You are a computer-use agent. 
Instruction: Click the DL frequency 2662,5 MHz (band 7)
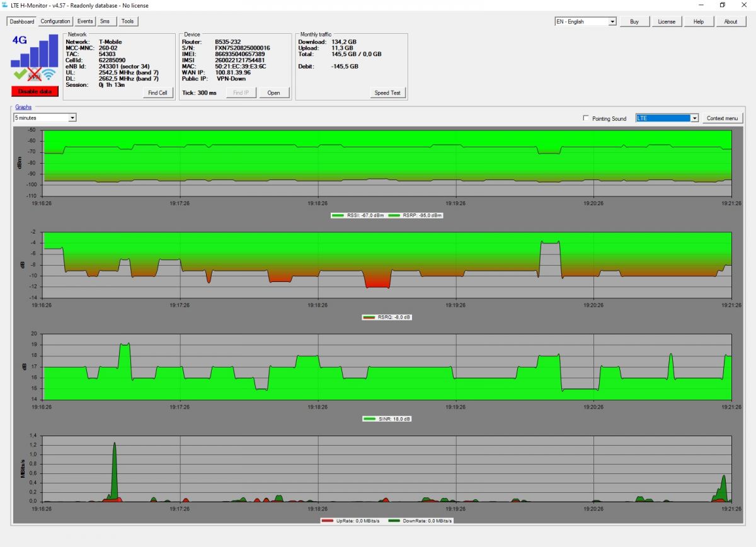pos(129,79)
